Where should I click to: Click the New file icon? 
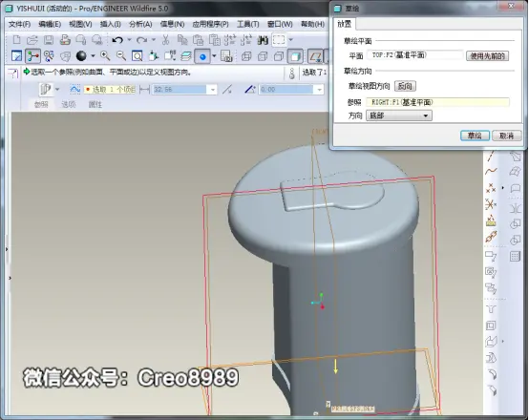coord(16,40)
